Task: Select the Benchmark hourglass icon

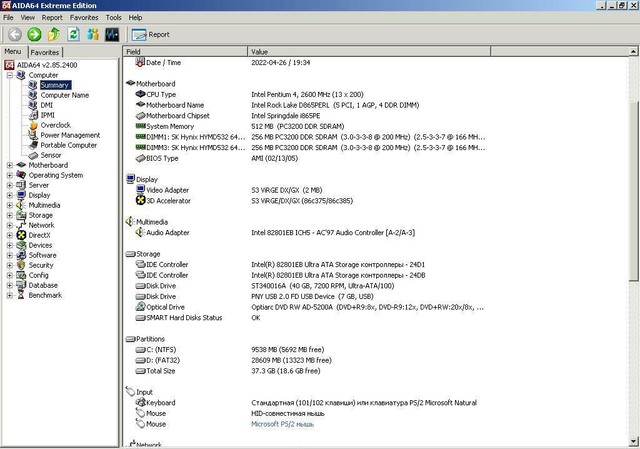Action: pyautogui.click(x=21, y=295)
